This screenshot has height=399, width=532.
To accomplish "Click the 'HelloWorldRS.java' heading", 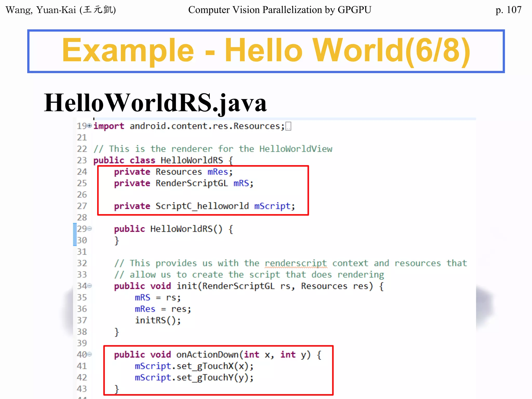I will point(155,103).
